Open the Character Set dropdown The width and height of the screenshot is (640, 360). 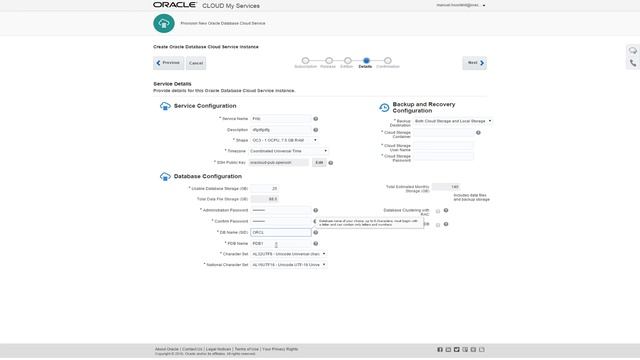(289, 254)
